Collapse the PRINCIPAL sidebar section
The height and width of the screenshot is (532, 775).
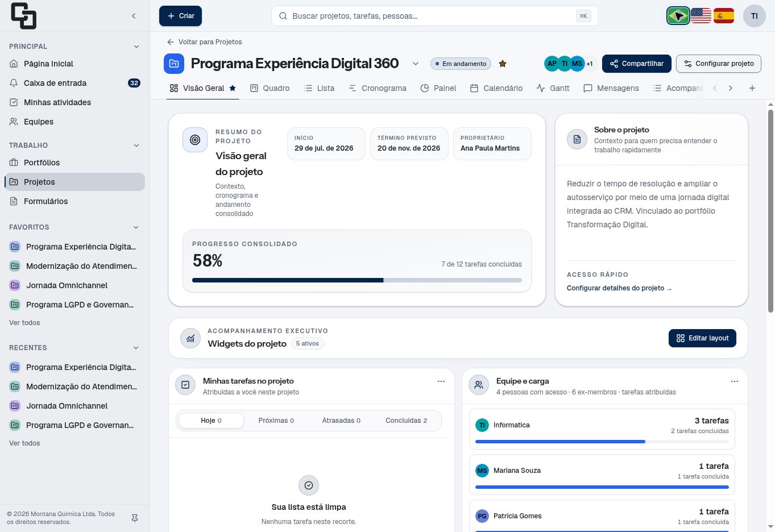[136, 47]
